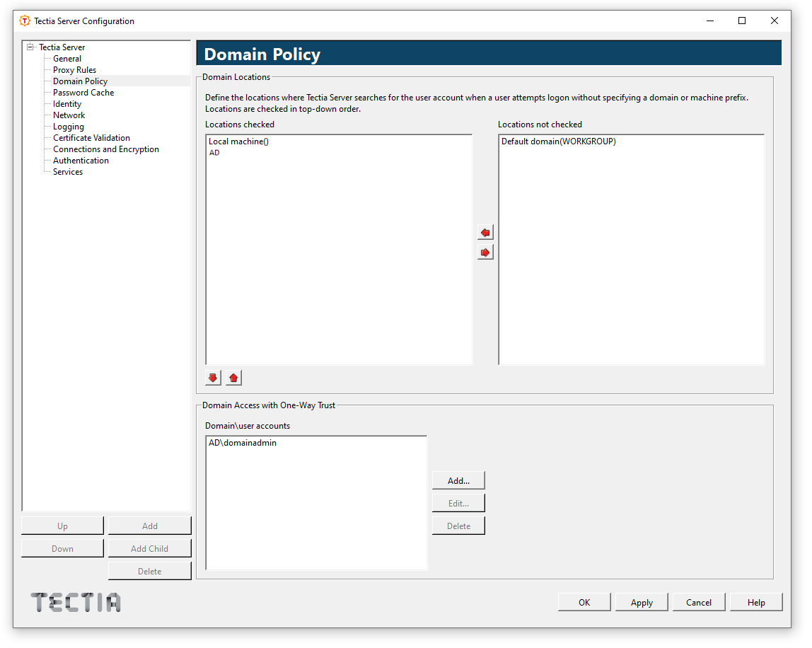Open the Services page
This screenshot has width=812, height=648.
[x=68, y=173]
